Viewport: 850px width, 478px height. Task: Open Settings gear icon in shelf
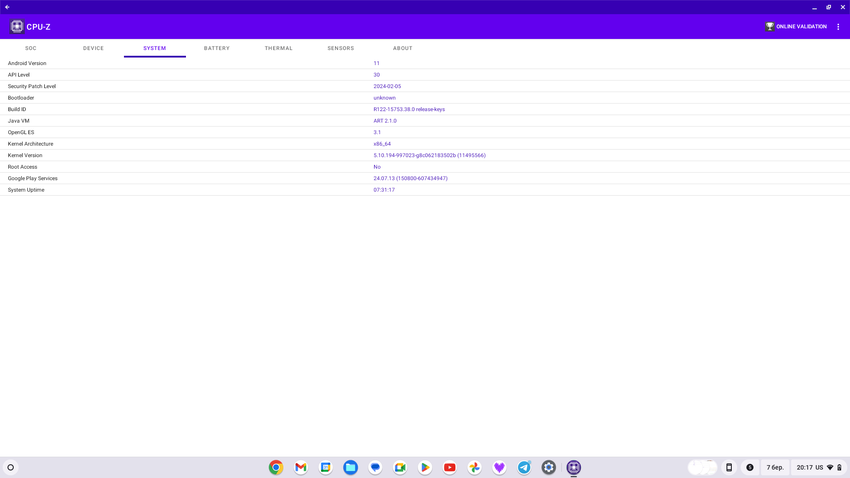pos(549,467)
